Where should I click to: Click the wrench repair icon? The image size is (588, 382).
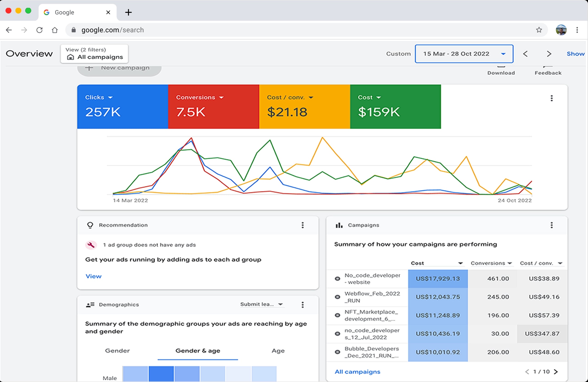91,245
